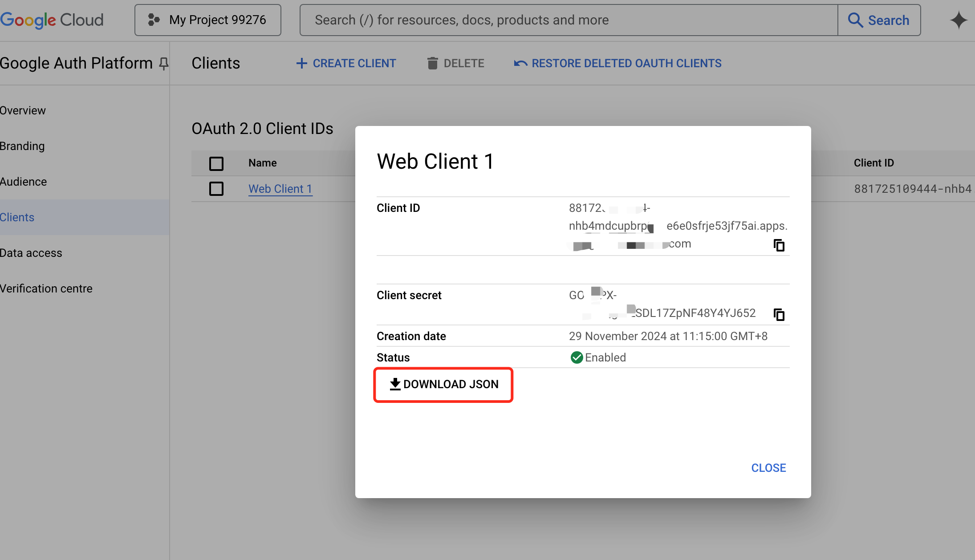Copy the Client ID to clipboard
Image resolution: width=975 pixels, height=560 pixels.
click(779, 245)
